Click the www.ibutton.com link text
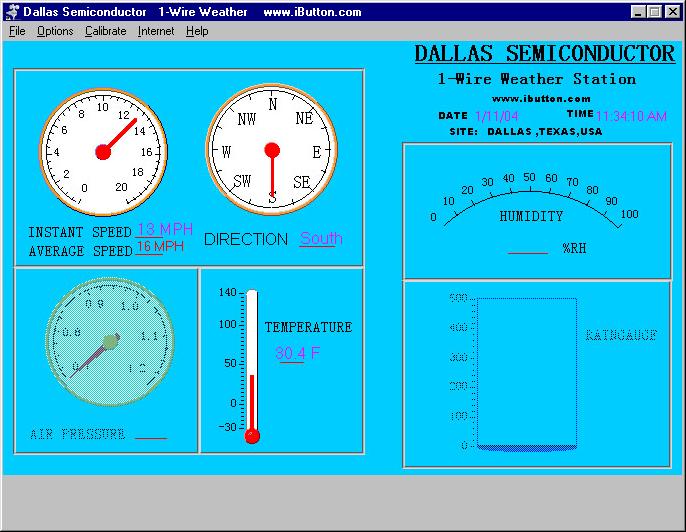The width and height of the screenshot is (686, 532). pyautogui.click(x=541, y=99)
